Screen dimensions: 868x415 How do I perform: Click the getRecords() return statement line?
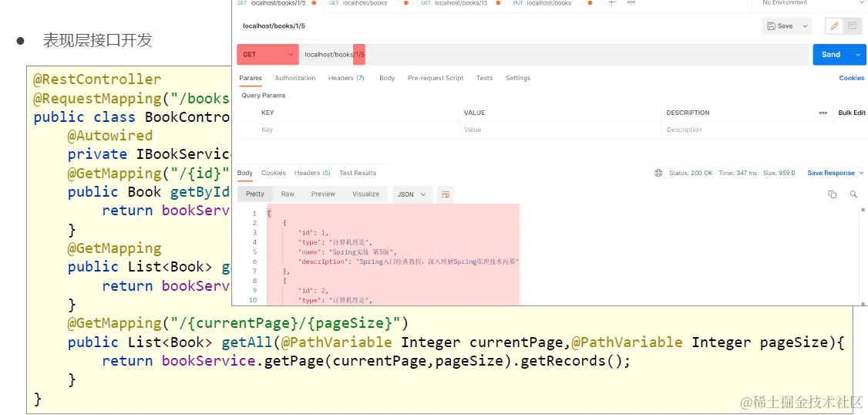click(x=366, y=361)
